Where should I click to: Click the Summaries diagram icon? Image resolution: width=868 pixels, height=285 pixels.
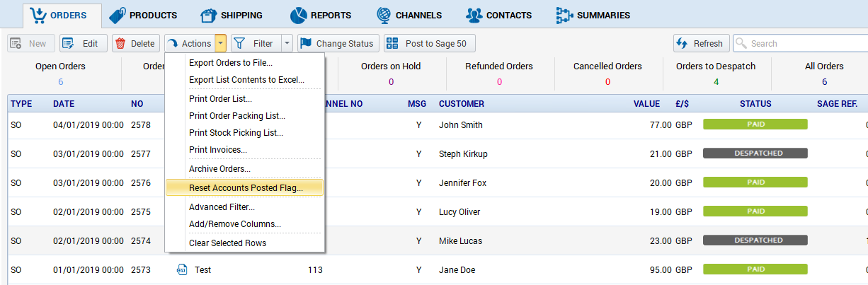(x=564, y=15)
